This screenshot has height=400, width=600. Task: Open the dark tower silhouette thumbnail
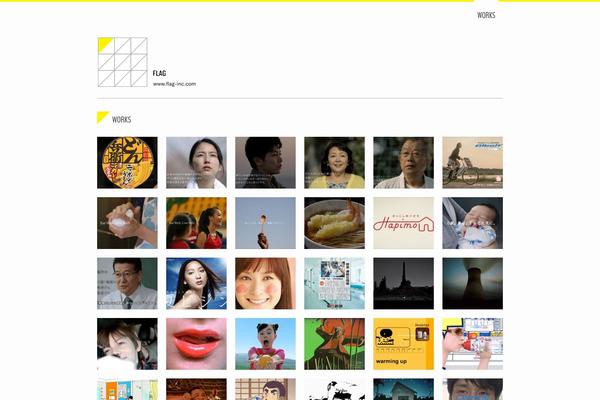coord(404,284)
